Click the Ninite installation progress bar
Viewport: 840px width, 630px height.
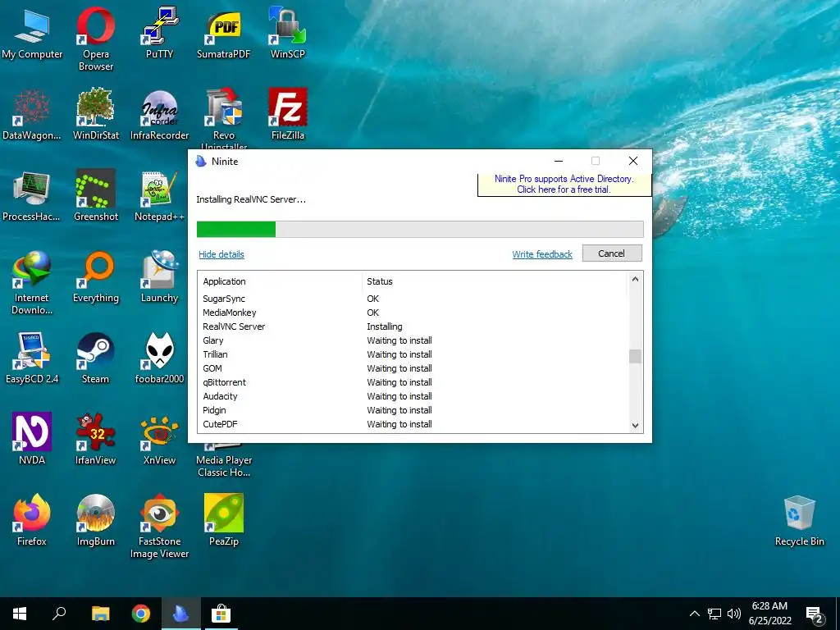click(420, 230)
